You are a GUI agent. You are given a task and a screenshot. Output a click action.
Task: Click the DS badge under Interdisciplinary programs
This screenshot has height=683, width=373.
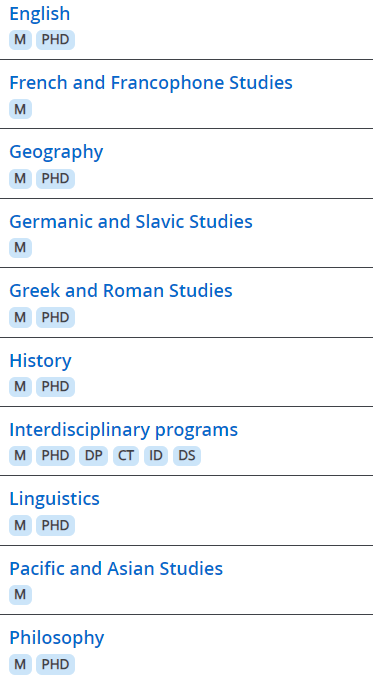187,456
